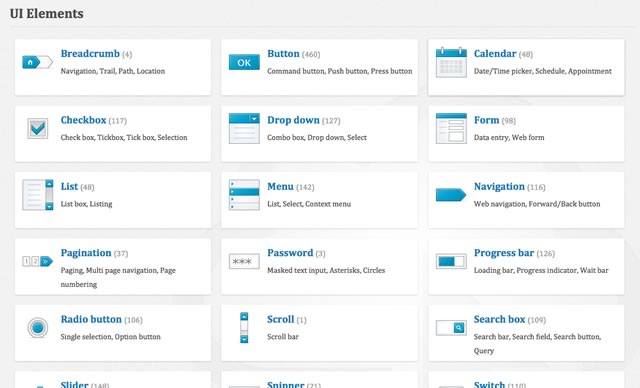This screenshot has height=388, width=640.
Task: Open the Checkbox category link
Action: coord(83,120)
